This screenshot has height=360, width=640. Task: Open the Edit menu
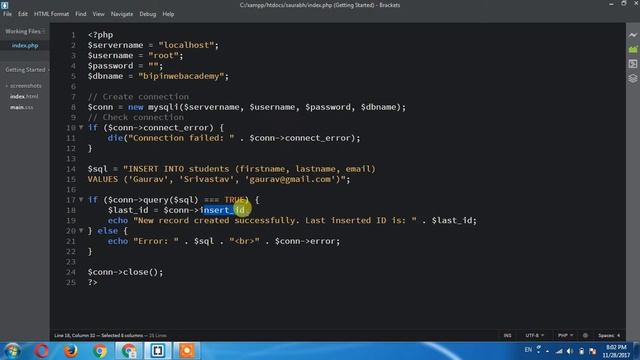click(x=22, y=14)
